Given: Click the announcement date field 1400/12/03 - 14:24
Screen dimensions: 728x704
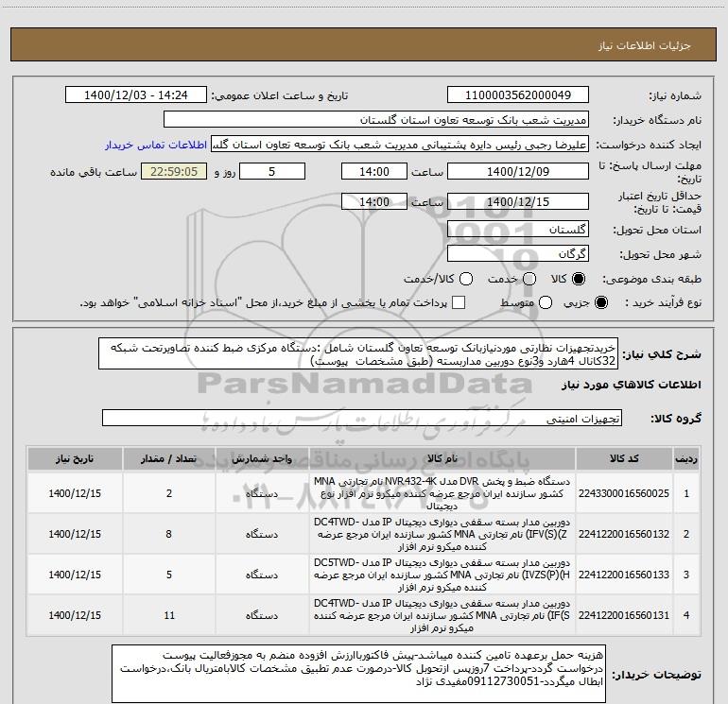Looking at the screenshot, I should click(136, 95).
